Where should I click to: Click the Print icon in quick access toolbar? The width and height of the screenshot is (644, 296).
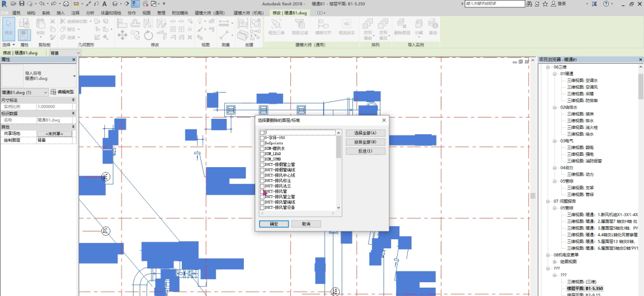(x=66, y=4)
